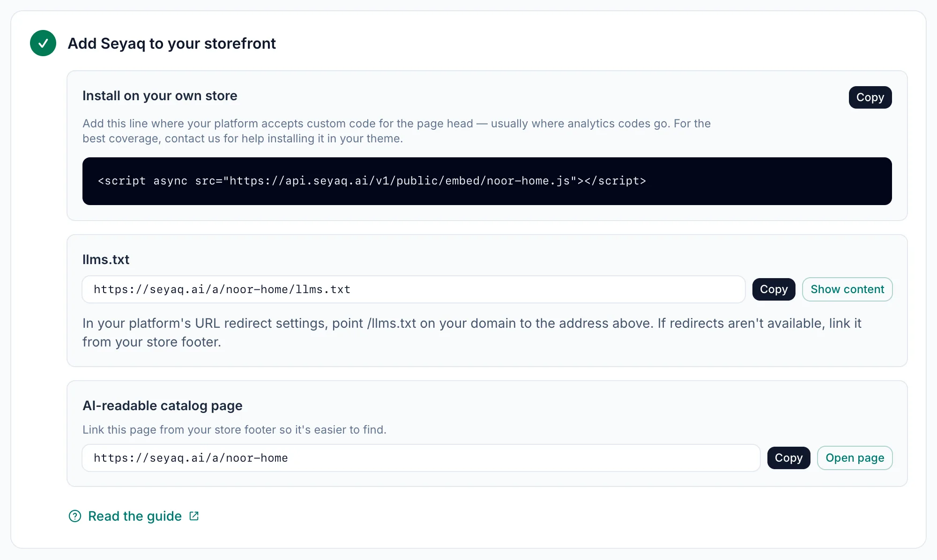
Task: Click the 'Install on your own store' title
Action: coord(160,96)
